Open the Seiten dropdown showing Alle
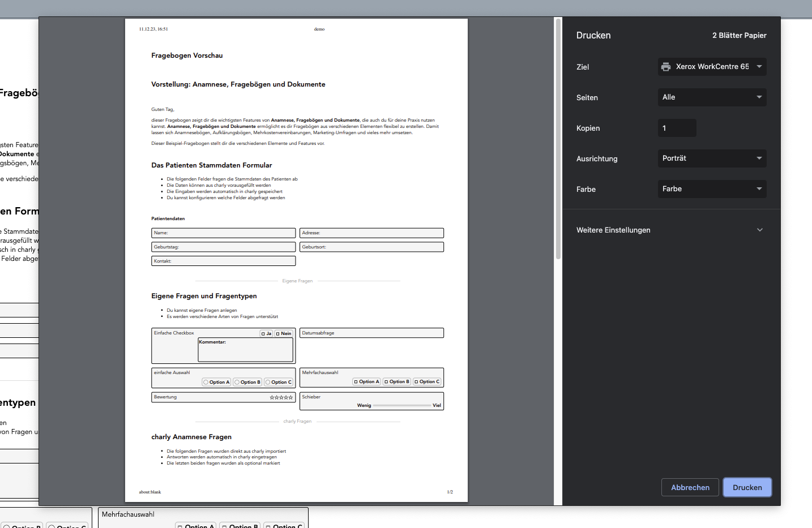The image size is (812, 528). click(712, 97)
